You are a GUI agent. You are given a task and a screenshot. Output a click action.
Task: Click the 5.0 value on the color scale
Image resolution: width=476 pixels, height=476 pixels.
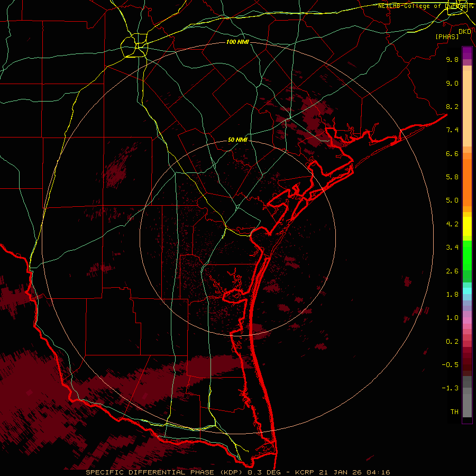pos(452,200)
